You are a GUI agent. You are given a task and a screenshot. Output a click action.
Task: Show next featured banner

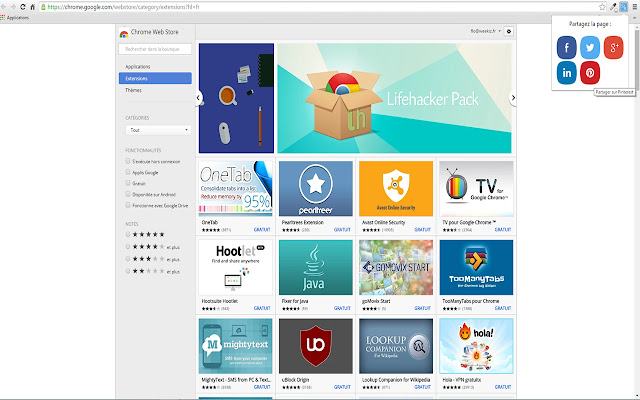(513, 98)
